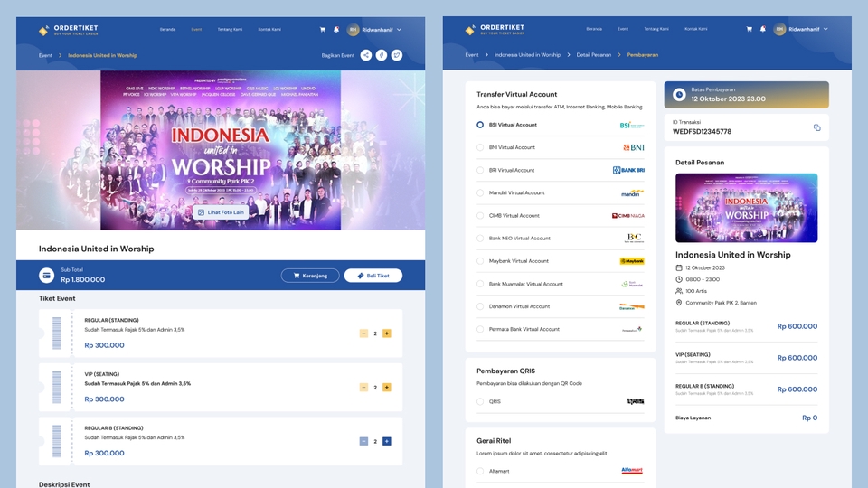Select QRIS payment radio button
The height and width of the screenshot is (488, 868).
point(480,401)
